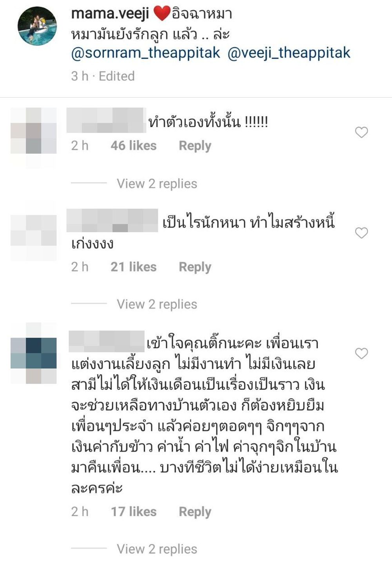Reply to the 46 likes comment
Viewport: 392px width, 564px height.
(x=195, y=146)
